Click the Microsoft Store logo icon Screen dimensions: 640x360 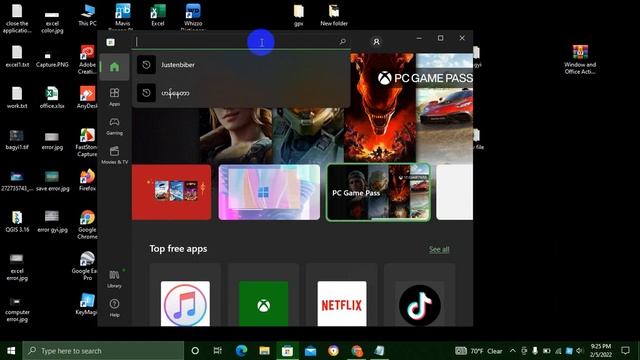click(x=110, y=42)
